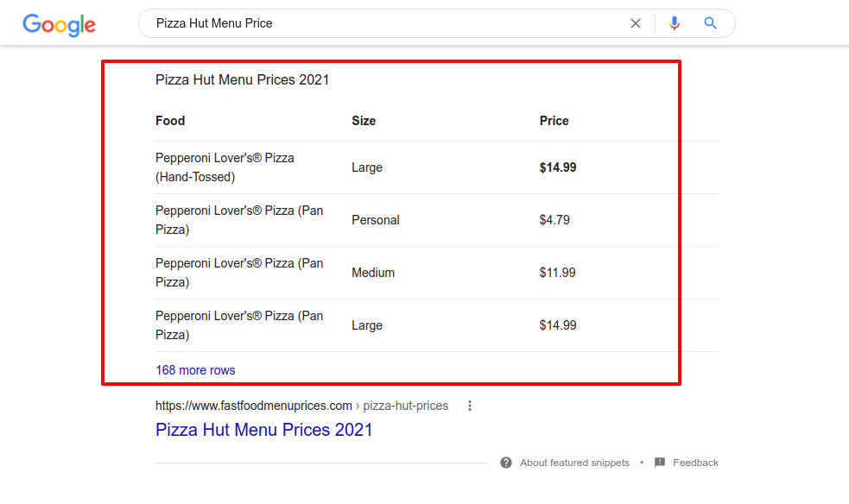Clear the search query with the X icon

(x=636, y=23)
